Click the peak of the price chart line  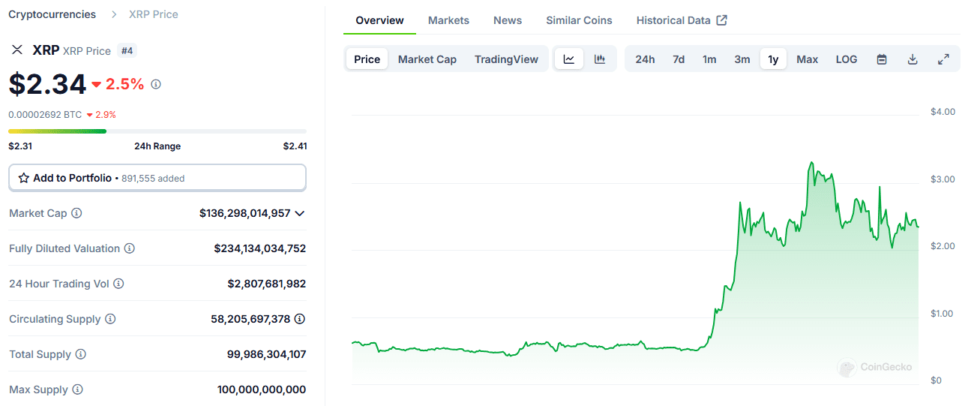pyautogui.click(x=811, y=162)
